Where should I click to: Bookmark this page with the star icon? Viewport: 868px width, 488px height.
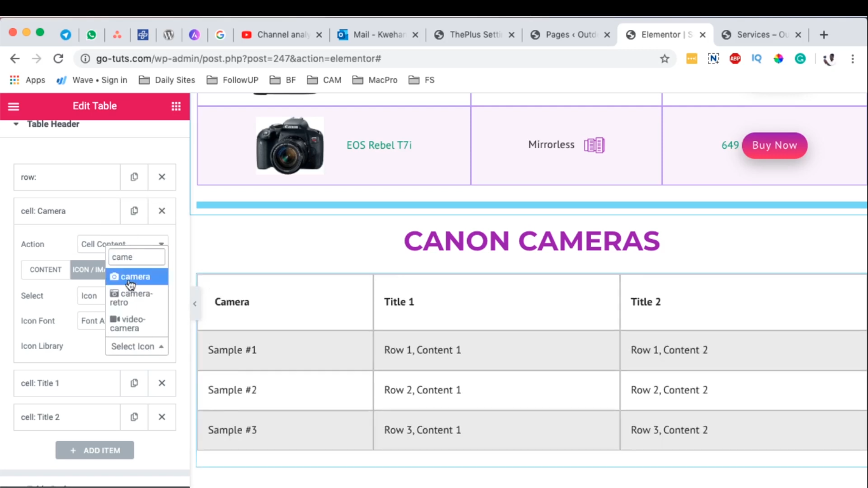click(665, 58)
